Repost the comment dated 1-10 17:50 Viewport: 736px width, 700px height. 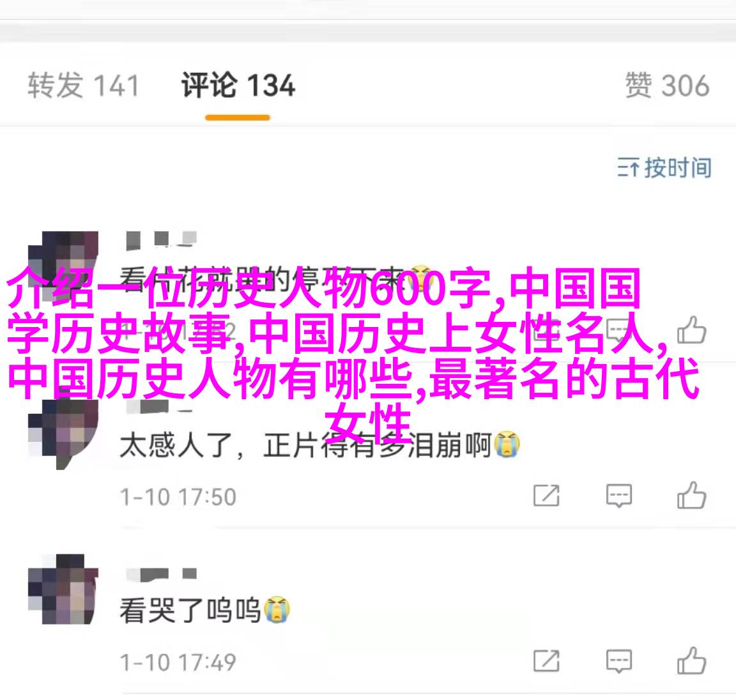pos(546,496)
